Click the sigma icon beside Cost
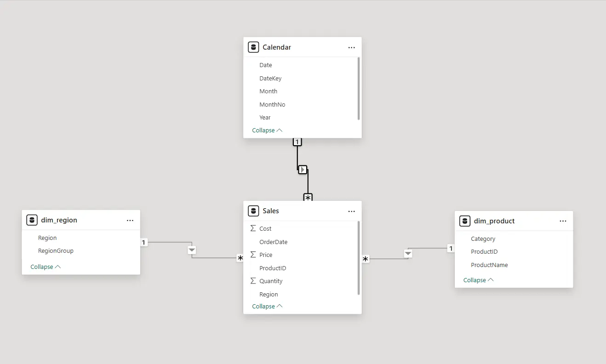The image size is (606, 364). (253, 228)
